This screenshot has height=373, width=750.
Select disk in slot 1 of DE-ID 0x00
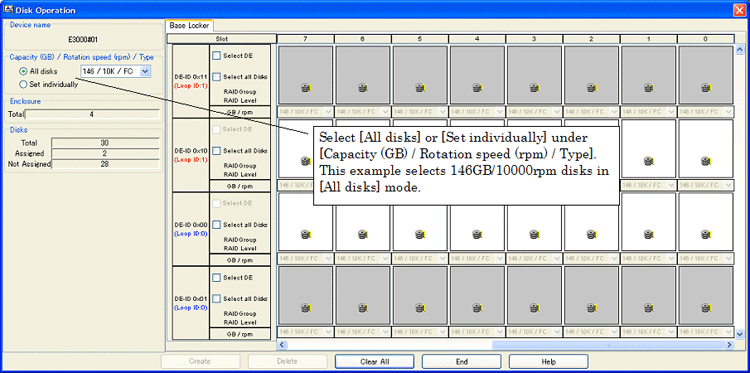[x=649, y=222]
